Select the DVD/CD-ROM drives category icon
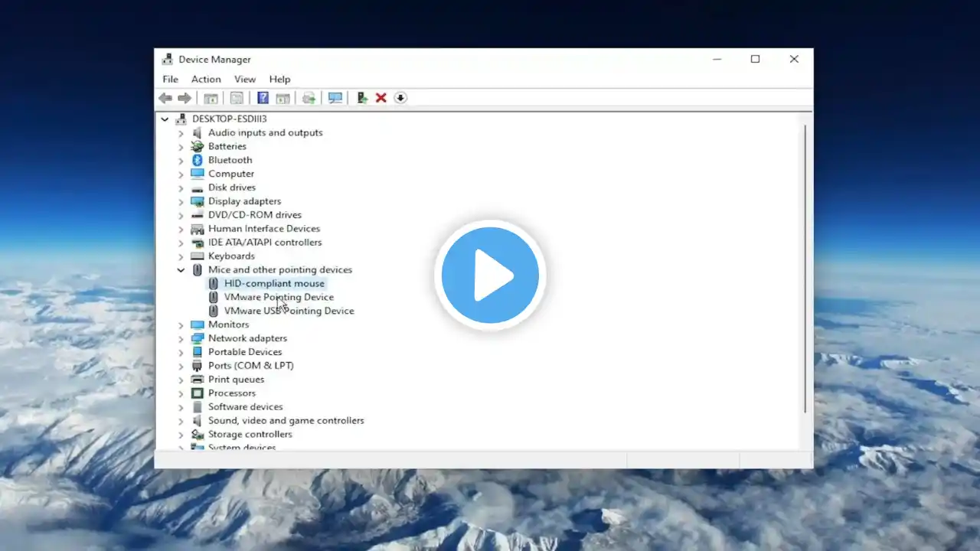 click(198, 215)
